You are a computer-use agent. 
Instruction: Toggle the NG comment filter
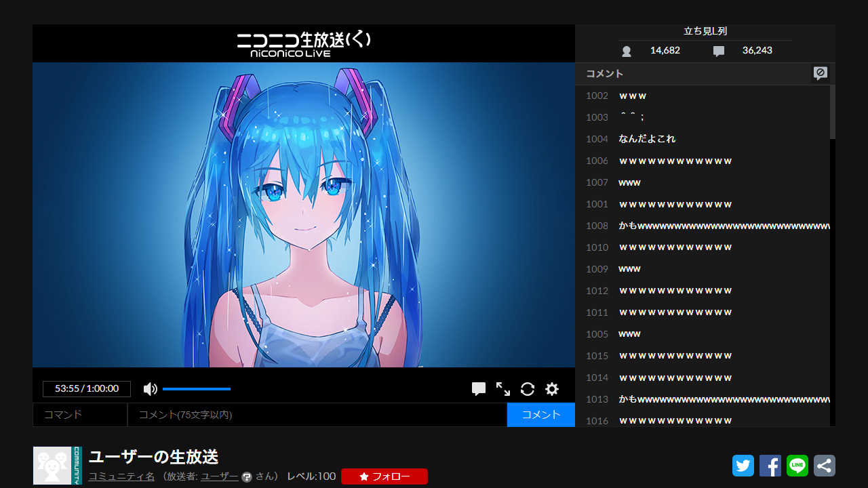coord(821,73)
